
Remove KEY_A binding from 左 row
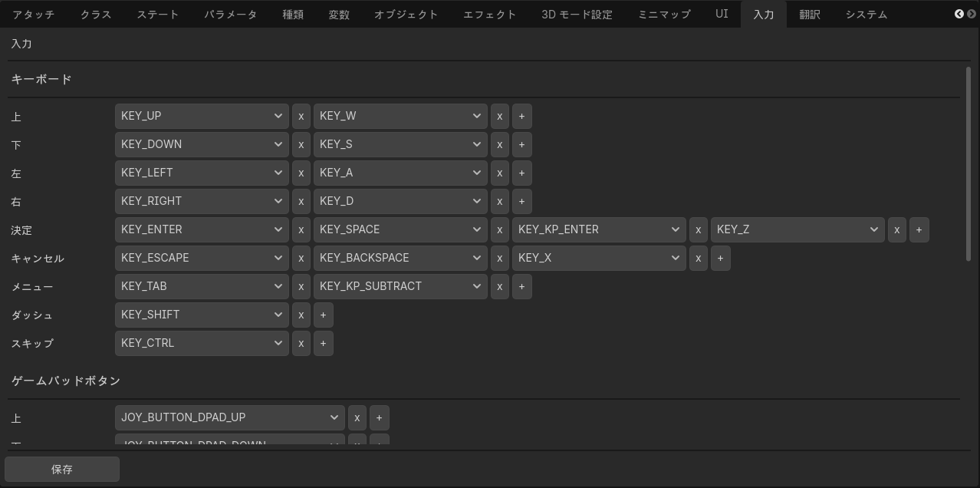pos(500,173)
